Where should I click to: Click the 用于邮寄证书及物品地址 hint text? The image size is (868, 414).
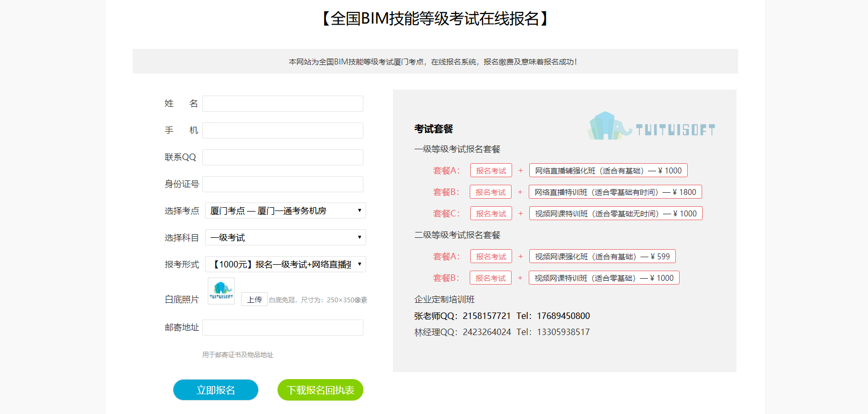click(x=238, y=355)
